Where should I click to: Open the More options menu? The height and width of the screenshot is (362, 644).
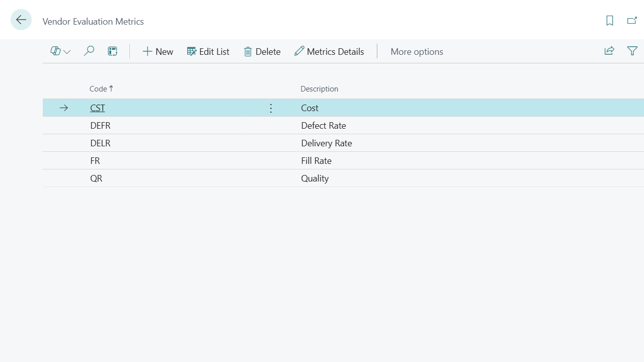(417, 51)
